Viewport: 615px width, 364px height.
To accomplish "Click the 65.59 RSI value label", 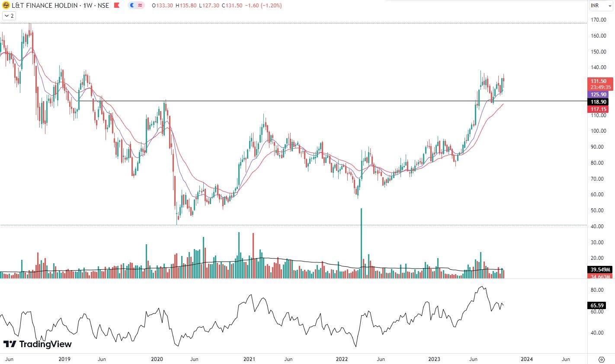I will (x=597, y=305).
